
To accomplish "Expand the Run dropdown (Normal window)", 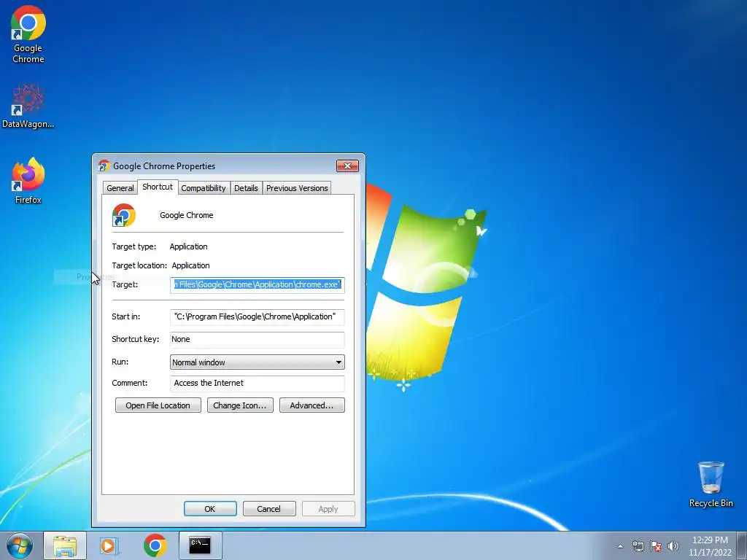I will tap(258, 362).
